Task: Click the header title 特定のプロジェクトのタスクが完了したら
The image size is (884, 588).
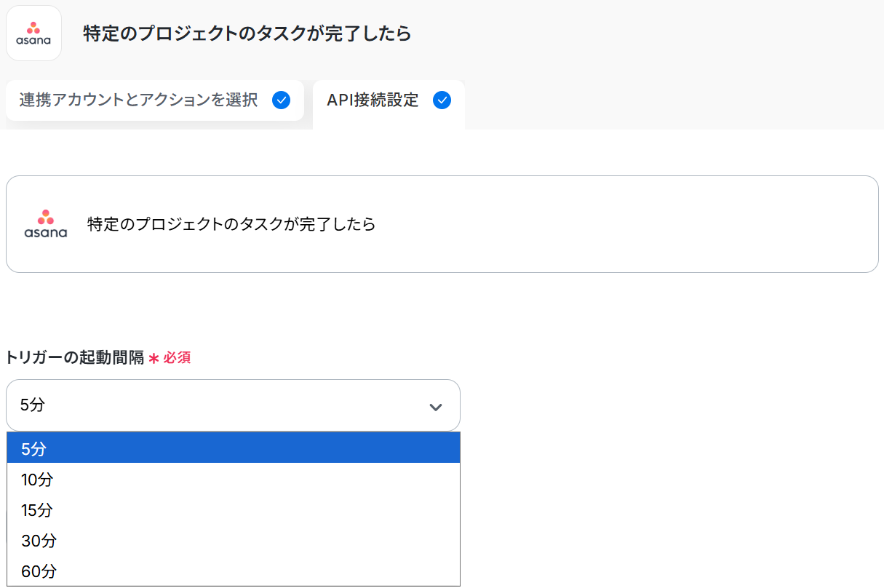Action: [x=247, y=33]
